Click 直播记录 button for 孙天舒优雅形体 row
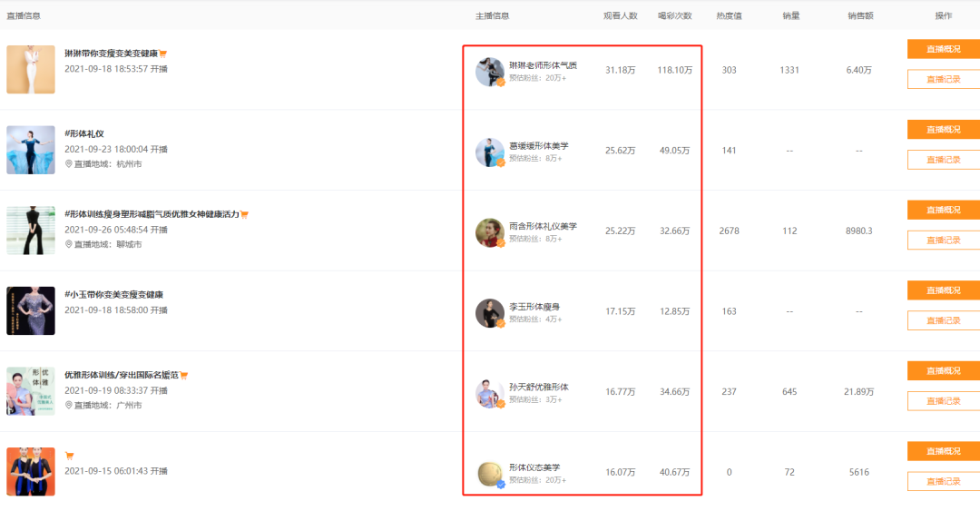 (943, 401)
